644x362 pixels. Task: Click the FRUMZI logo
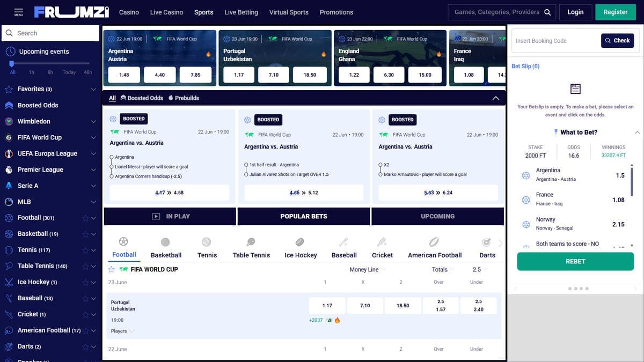coord(71,12)
